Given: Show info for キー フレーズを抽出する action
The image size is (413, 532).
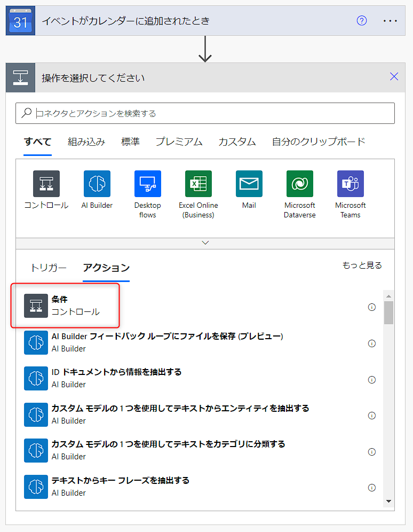Looking at the screenshot, I should pos(372,488).
